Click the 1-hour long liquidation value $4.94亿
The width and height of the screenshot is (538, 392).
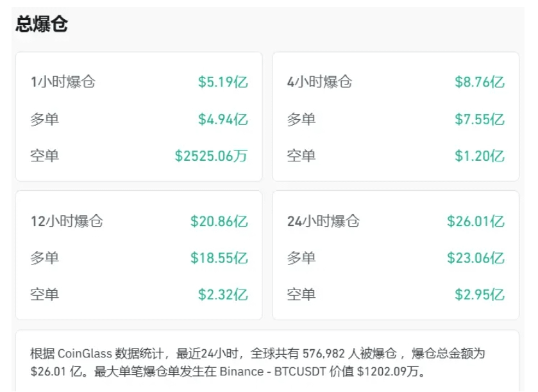click(223, 119)
